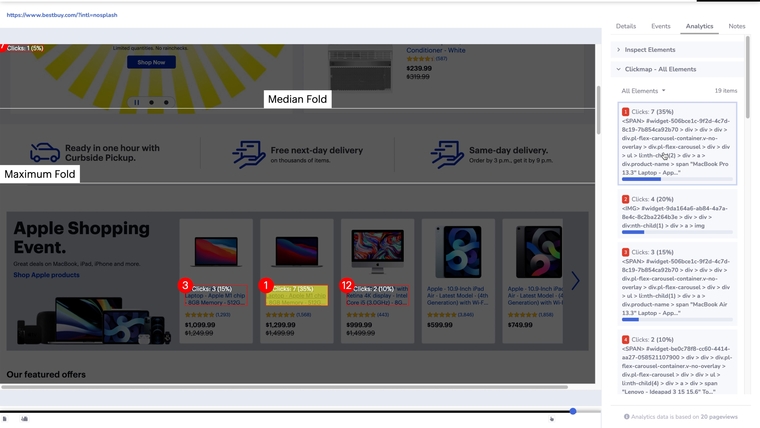Click the analytics panel scrollbar
This screenshot has height=428, width=760.
pyautogui.click(x=747, y=77)
